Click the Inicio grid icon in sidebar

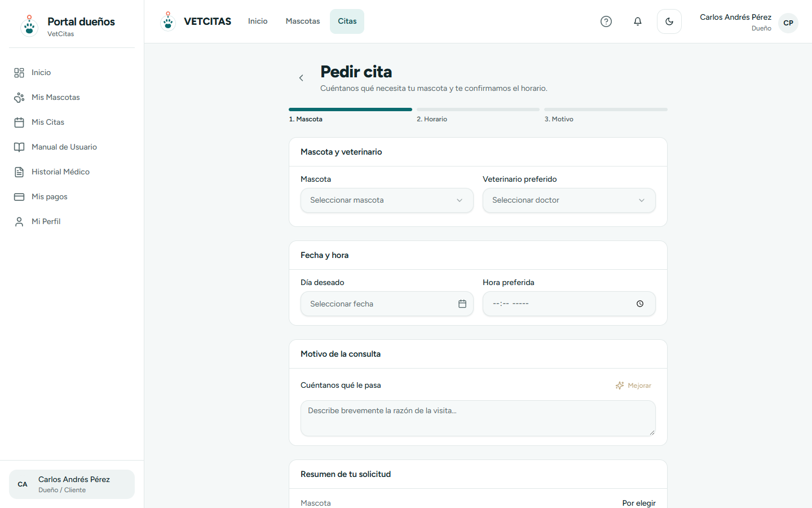pos(19,73)
